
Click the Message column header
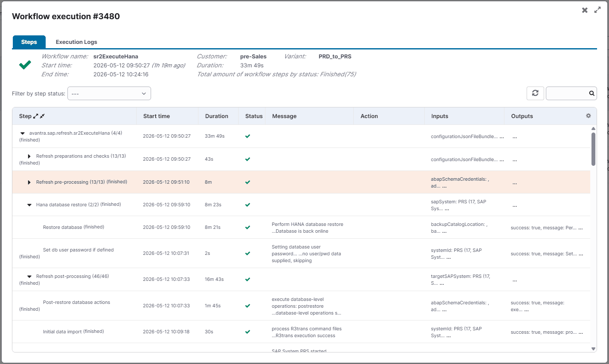284,116
